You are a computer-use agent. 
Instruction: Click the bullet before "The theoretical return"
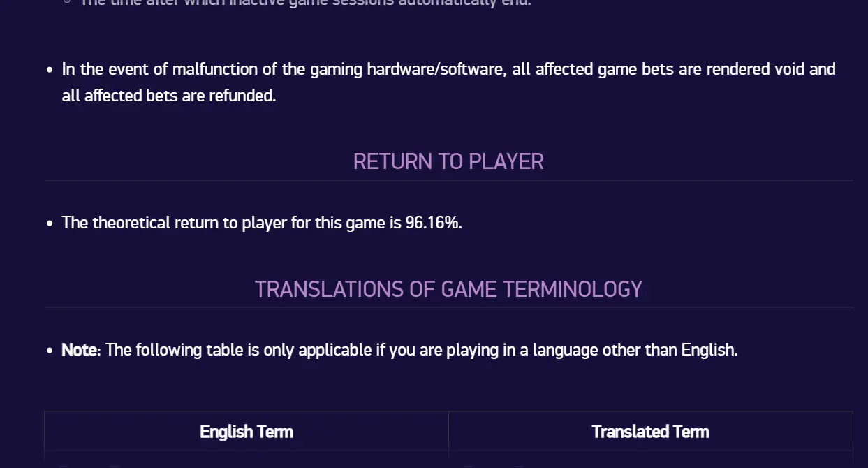click(x=50, y=224)
